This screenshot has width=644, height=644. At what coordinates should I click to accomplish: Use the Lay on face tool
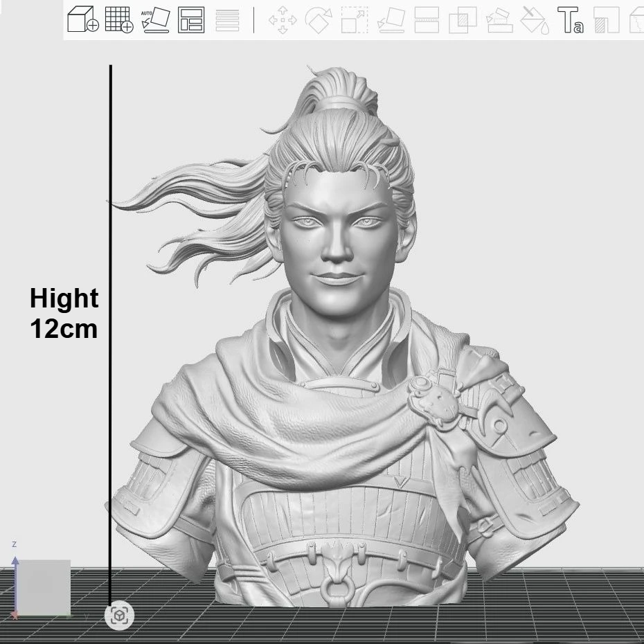pos(391,19)
